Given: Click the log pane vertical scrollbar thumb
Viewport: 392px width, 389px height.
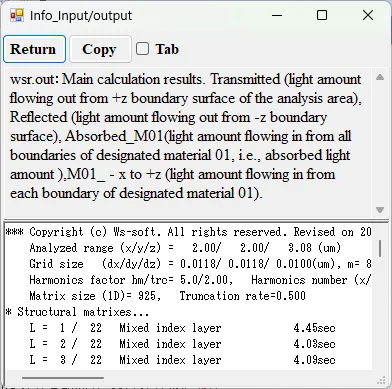Looking at the screenshot, I should [x=380, y=249].
